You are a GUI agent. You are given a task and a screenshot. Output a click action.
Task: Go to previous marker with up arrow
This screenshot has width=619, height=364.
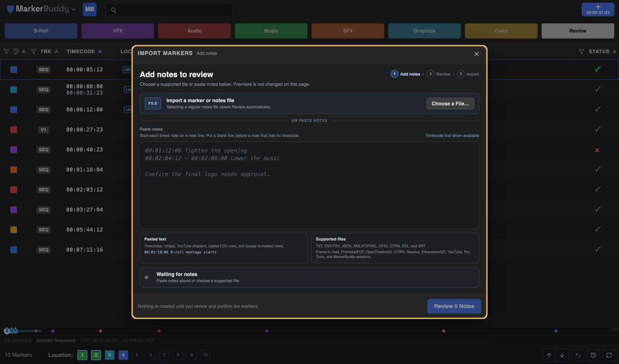tap(549, 355)
